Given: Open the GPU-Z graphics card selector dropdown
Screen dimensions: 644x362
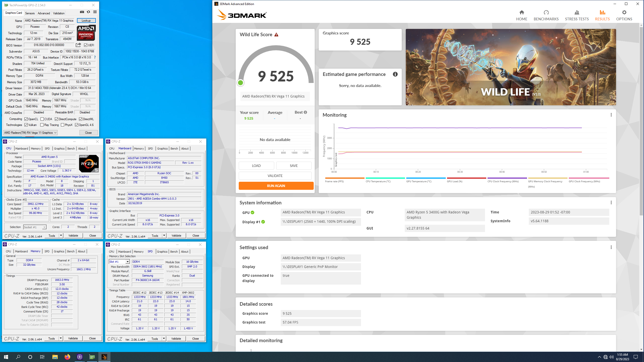Looking at the screenshot, I should (30, 133).
